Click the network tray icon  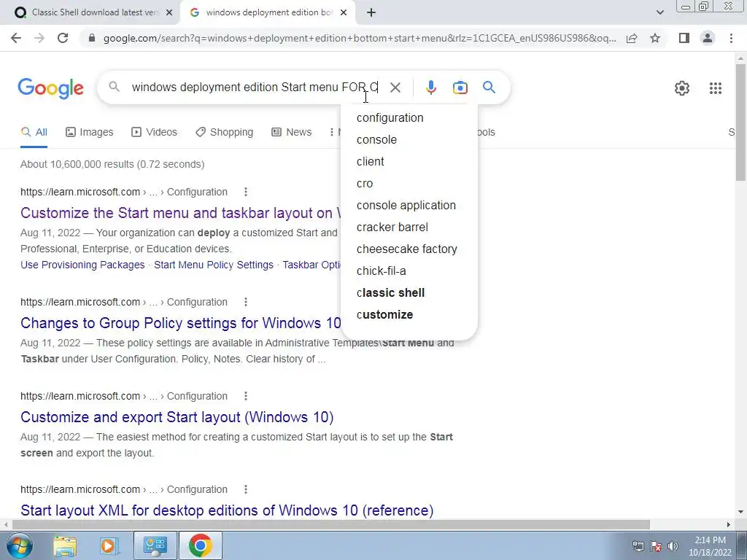coord(638,546)
